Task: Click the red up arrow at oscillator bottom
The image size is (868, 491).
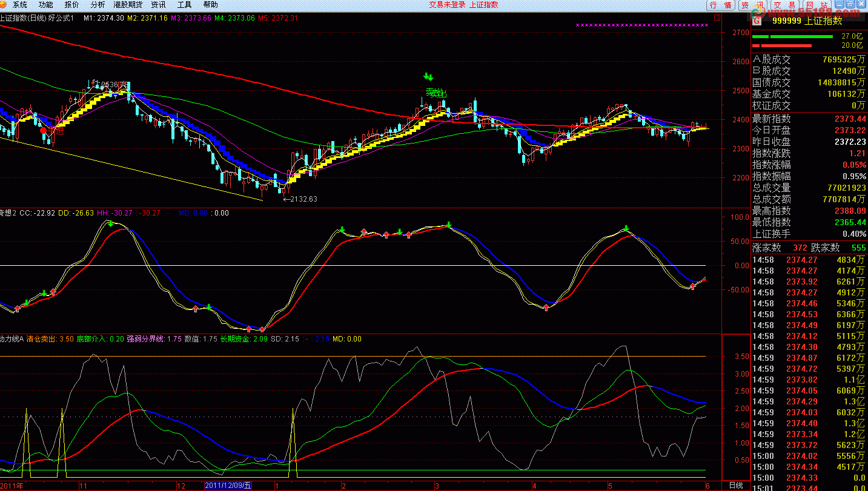Action: pyautogui.click(x=262, y=329)
